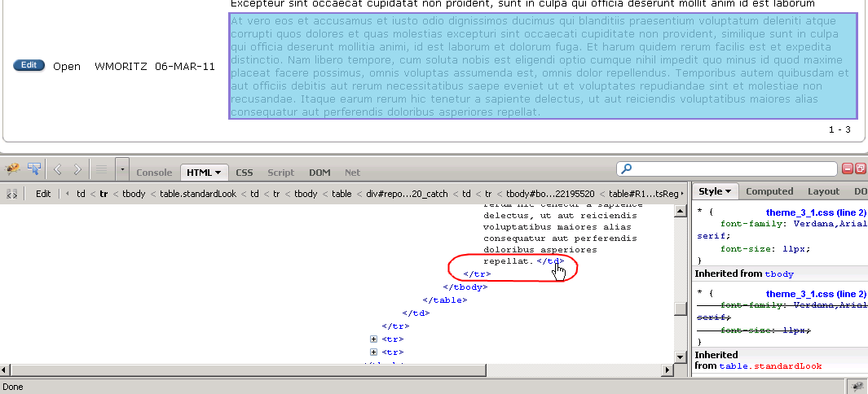868x394 pixels.
Task: Click the closing </td> tag after repellat.
Action: click(550, 260)
